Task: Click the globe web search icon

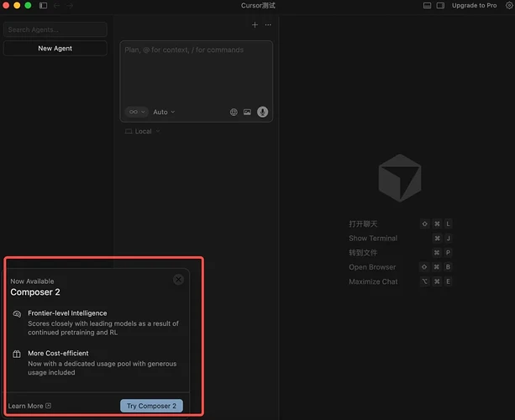Action: (x=234, y=112)
